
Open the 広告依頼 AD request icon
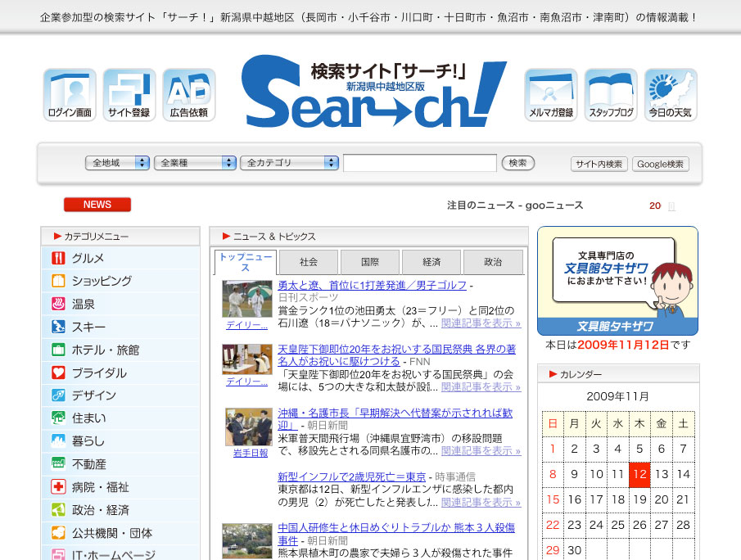[189, 95]
